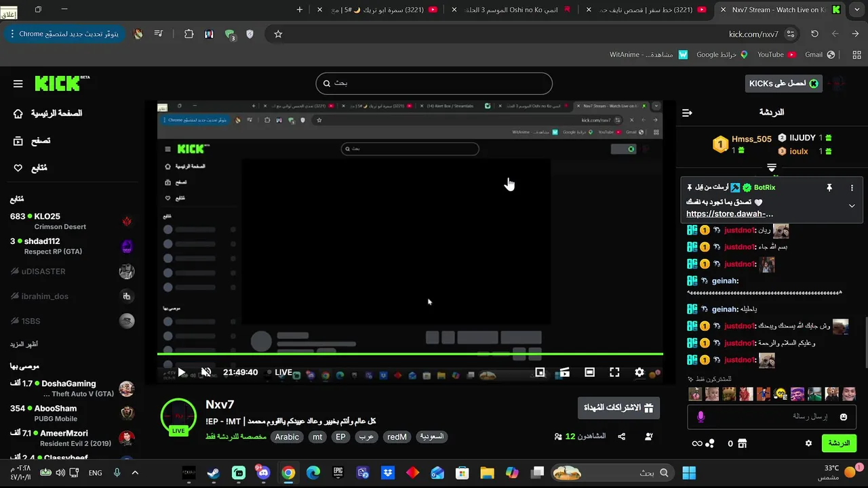Click the Kick search box

434,83
